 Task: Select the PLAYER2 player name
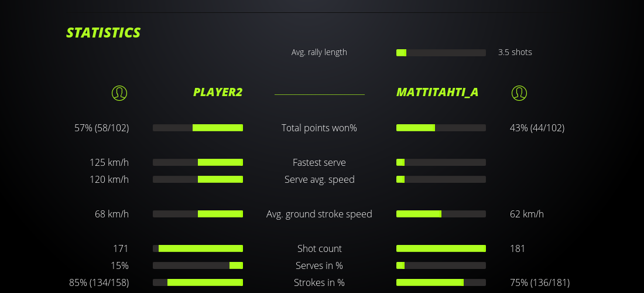point(218,92)
